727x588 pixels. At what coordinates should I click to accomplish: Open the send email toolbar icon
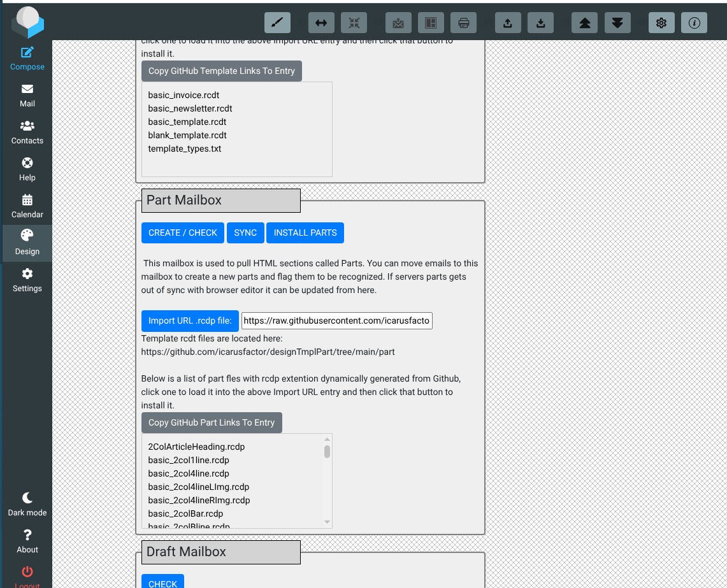point(398,22)
